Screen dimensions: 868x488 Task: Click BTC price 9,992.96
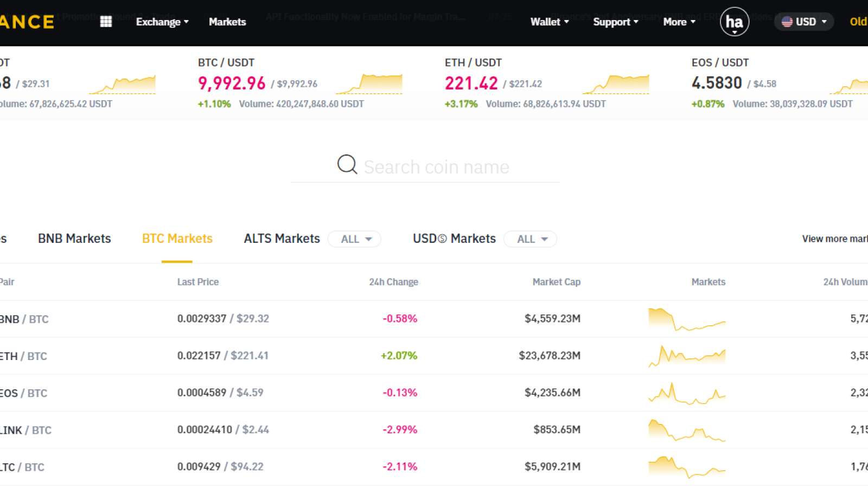click(x=232, y=83)
